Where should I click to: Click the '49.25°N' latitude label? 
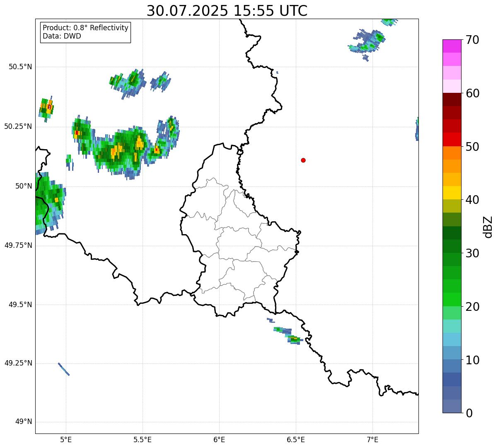18,363
